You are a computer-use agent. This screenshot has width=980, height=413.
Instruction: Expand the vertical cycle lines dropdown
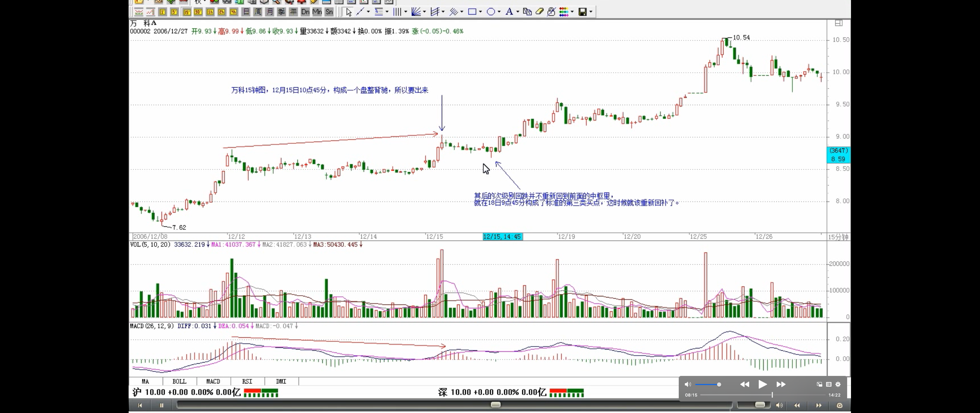(405, 12)
